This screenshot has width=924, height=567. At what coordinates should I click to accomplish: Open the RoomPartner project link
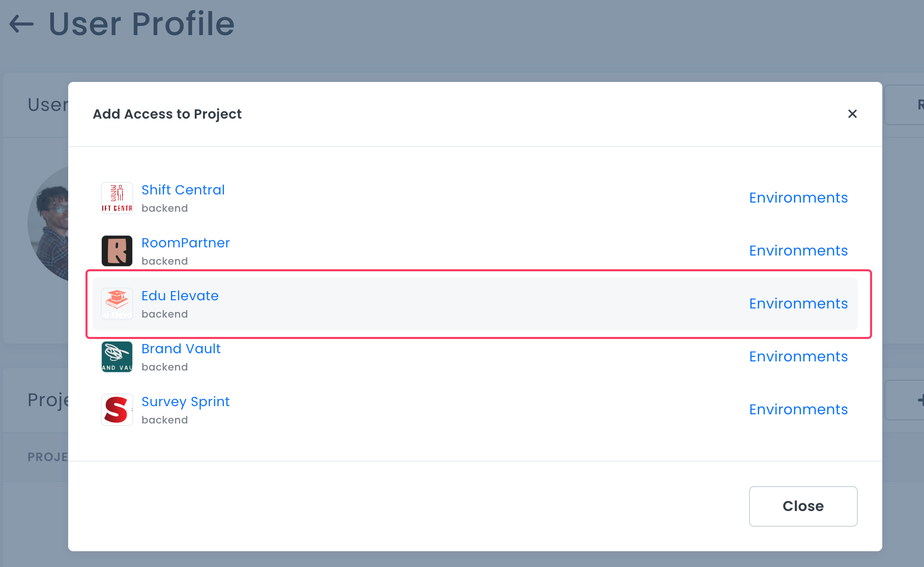185,243
